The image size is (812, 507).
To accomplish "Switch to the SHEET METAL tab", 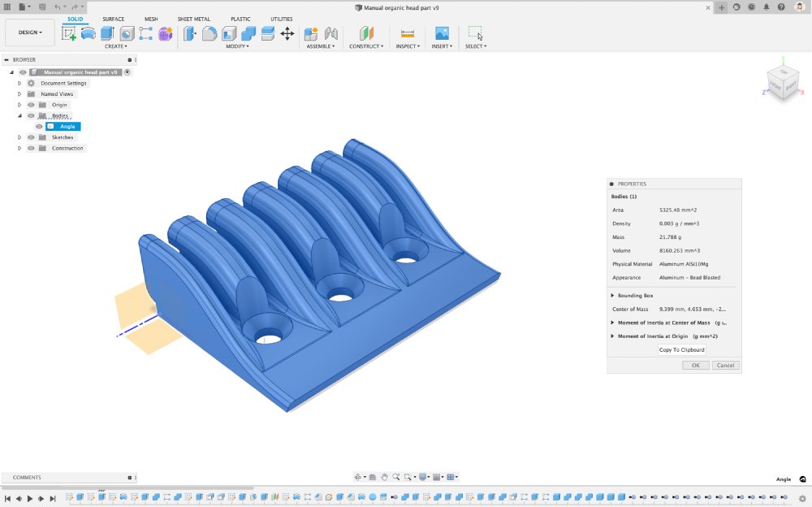I will coord(194,19).
